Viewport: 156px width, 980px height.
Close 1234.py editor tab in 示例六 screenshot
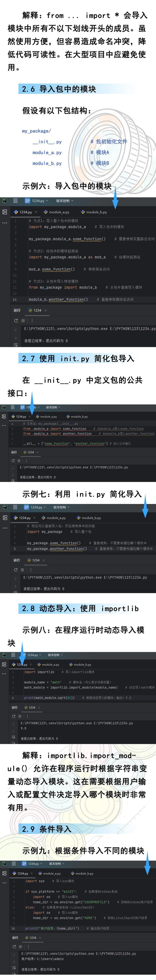[36, 212]
